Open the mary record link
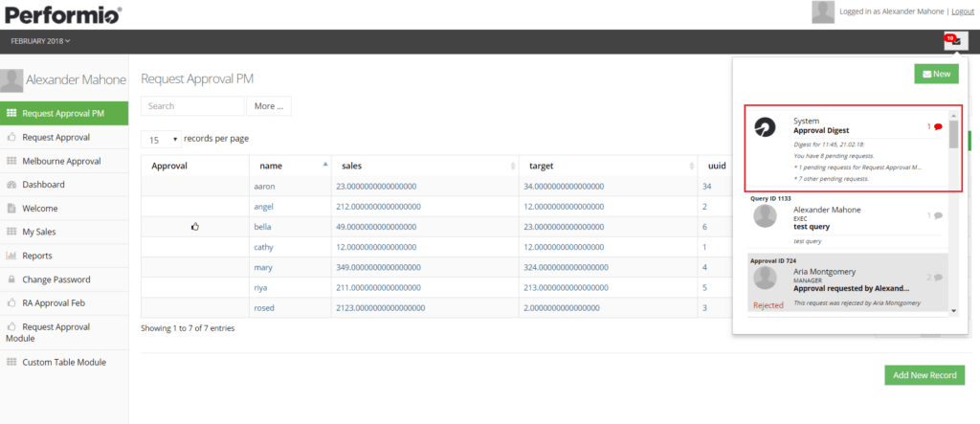The image size is (980, 424). (263, 267)
